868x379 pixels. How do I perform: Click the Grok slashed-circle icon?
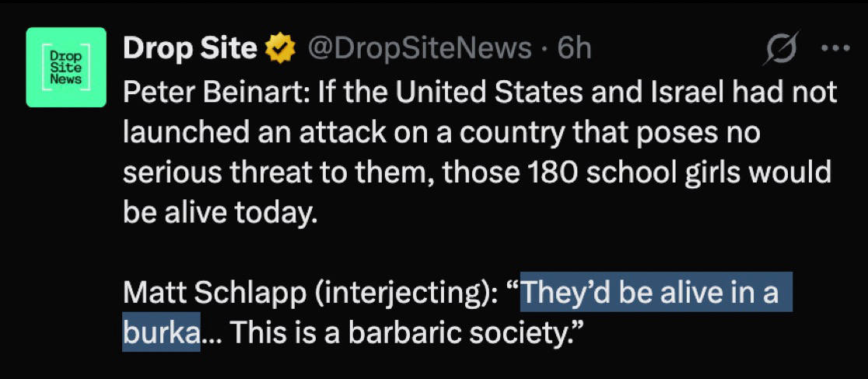779,50
